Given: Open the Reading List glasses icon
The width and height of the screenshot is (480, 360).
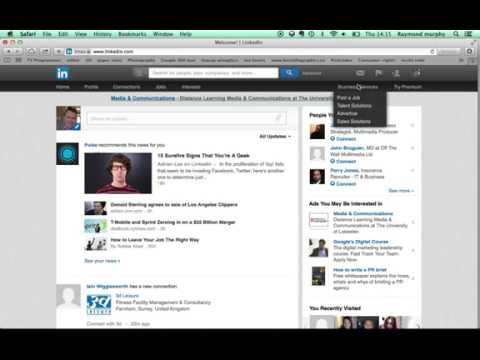Looking at the screenshot, I should [7, 60].
